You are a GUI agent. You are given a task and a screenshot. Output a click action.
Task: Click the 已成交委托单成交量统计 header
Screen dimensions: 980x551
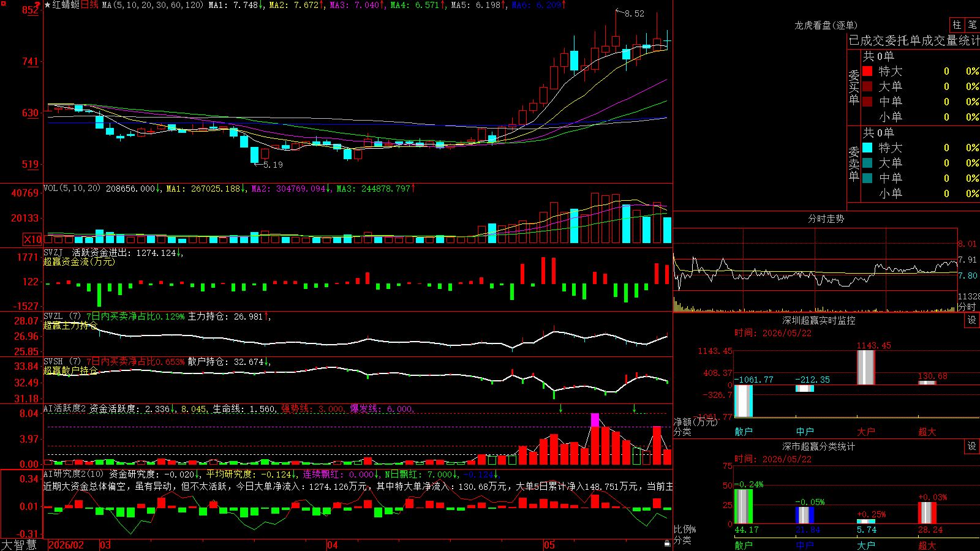pyautogui.click(x=914, y=40)
